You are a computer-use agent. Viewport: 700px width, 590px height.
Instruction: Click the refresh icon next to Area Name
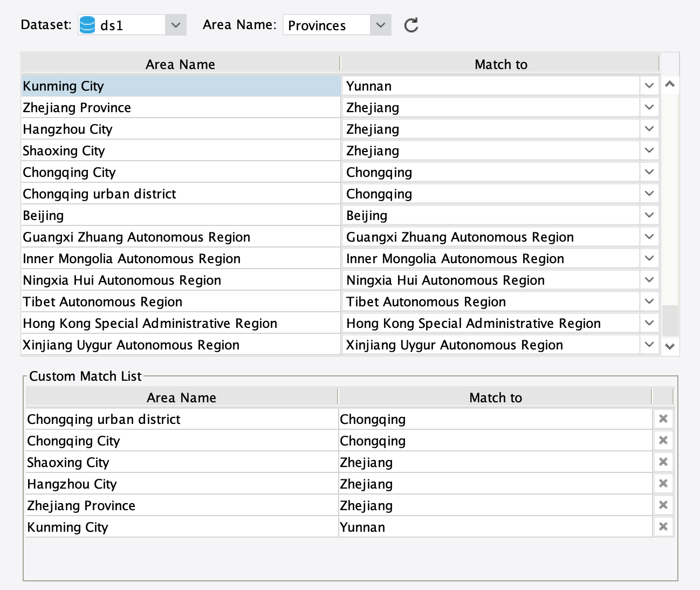(x=411, y=25)
